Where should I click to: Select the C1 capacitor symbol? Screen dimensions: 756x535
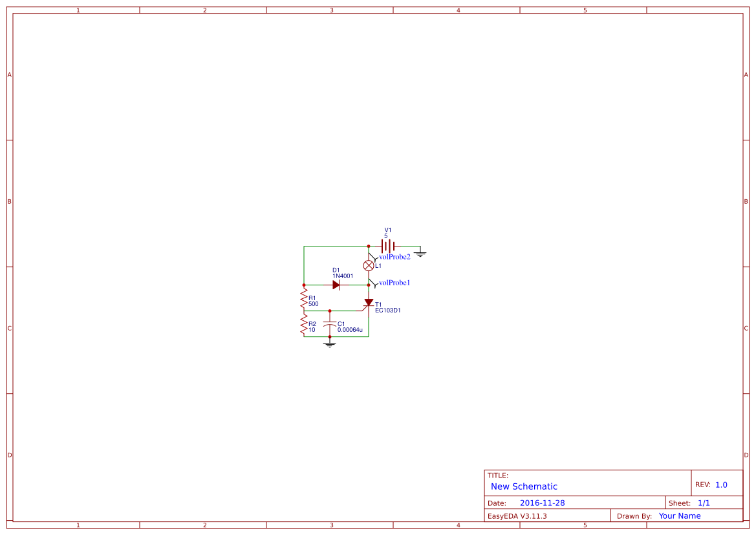(x=330, y=323)
